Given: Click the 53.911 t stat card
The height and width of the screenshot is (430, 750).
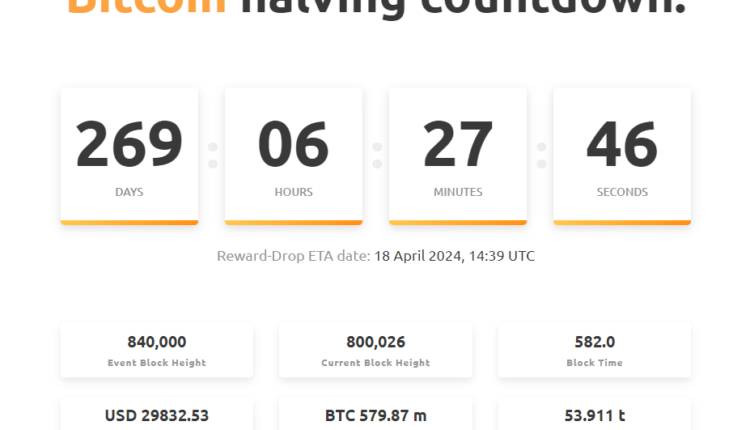Looking at the screenshot, I should (x=594, y=414).
